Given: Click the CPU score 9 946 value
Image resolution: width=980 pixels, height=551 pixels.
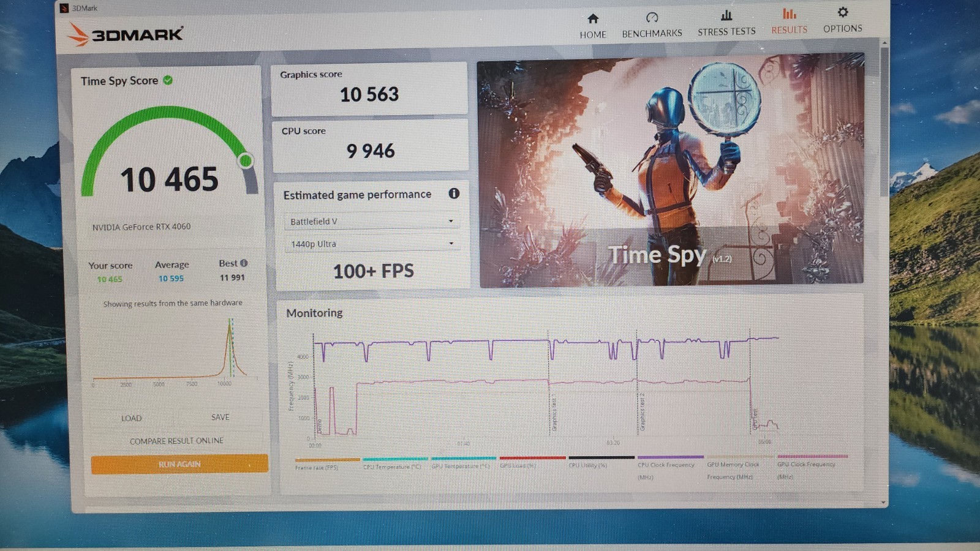Looking at the screenshot, I should point(371,151).
